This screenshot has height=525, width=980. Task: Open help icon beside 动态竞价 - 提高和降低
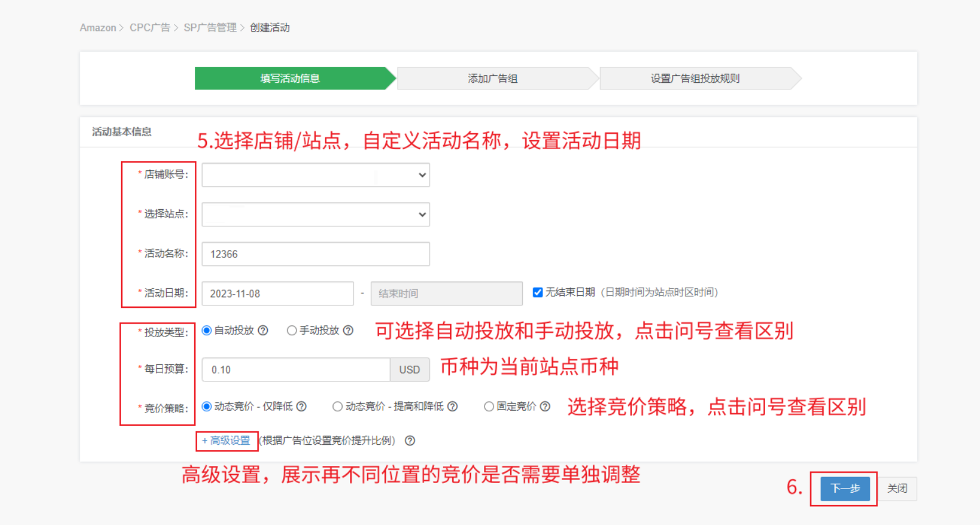pos(452,406)
